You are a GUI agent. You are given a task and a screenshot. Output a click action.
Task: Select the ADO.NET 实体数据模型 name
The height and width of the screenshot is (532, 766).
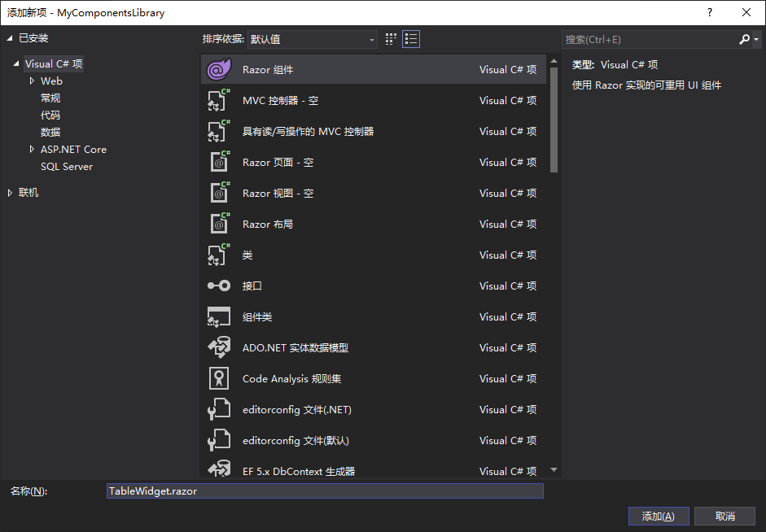(295, 348)
